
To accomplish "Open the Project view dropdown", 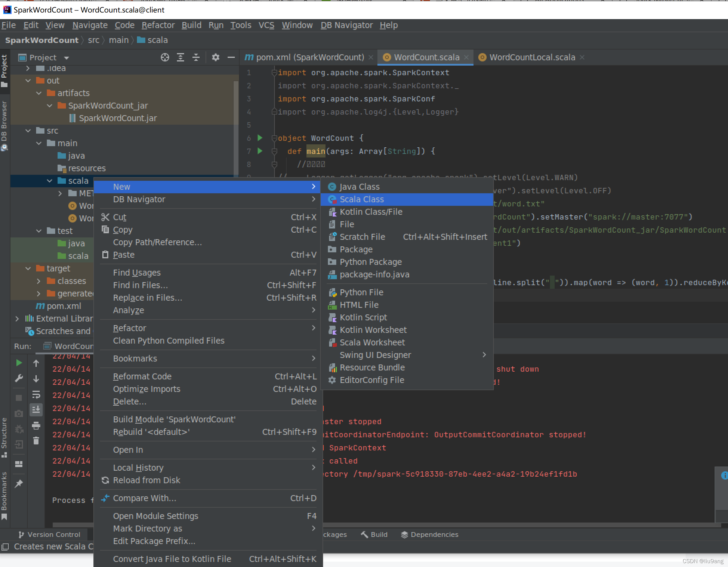I will pyautogui.click(x=66, y=58).
